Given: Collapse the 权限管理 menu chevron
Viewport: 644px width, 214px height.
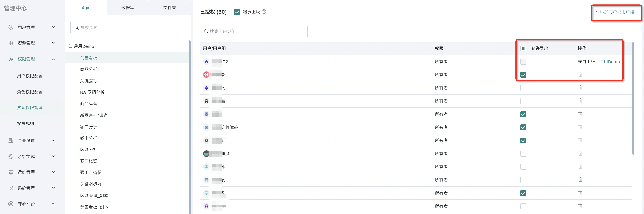Looking at the screenshot, I should click(x=53, y=59).
